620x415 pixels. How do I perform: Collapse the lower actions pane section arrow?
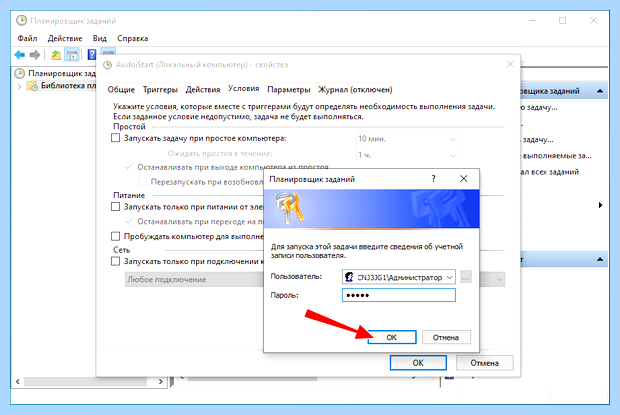point(600,260)
